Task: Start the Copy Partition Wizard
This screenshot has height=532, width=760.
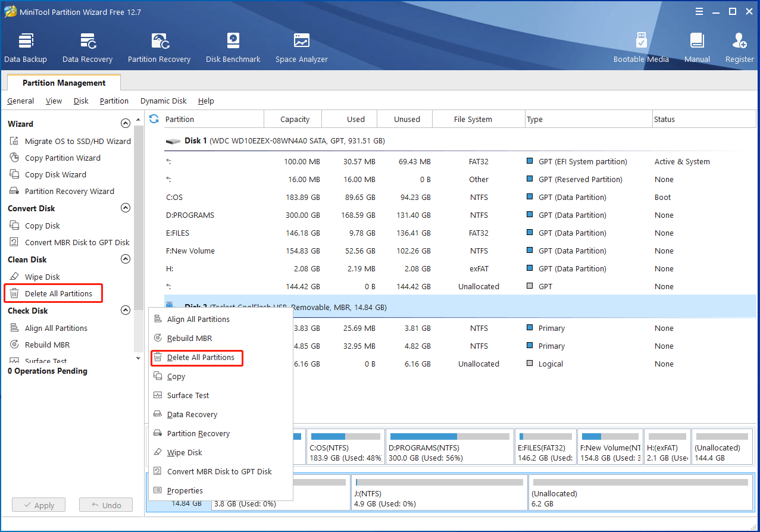Action: point(55,158)
